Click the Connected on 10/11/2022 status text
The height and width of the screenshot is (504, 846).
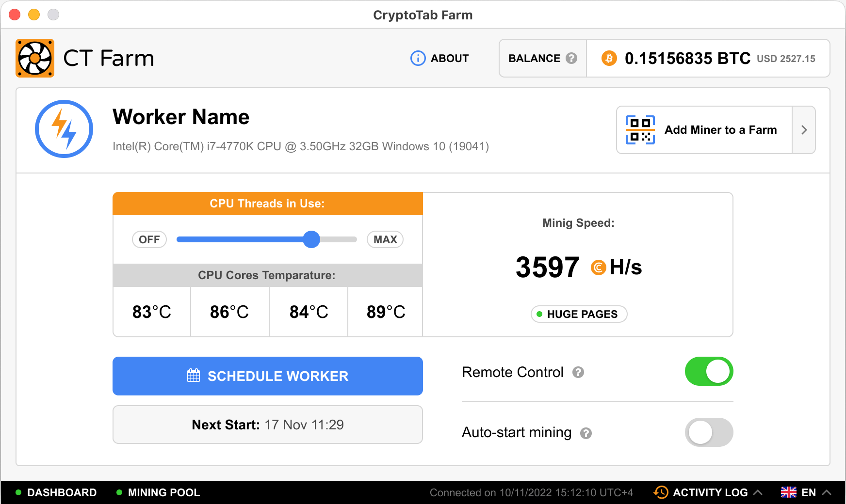[531, 492]
